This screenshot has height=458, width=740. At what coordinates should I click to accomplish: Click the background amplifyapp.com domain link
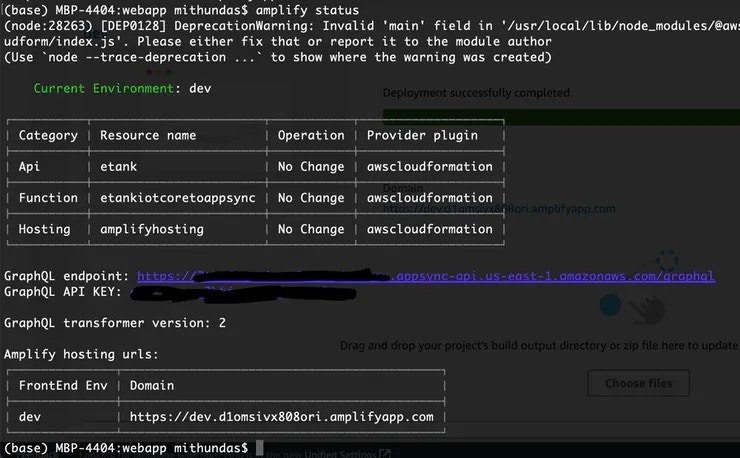coord(499,209)
